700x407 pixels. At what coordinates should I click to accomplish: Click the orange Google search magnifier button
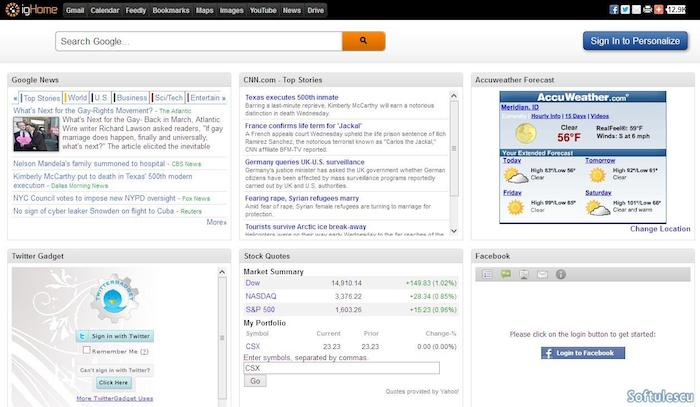point(363,41)
